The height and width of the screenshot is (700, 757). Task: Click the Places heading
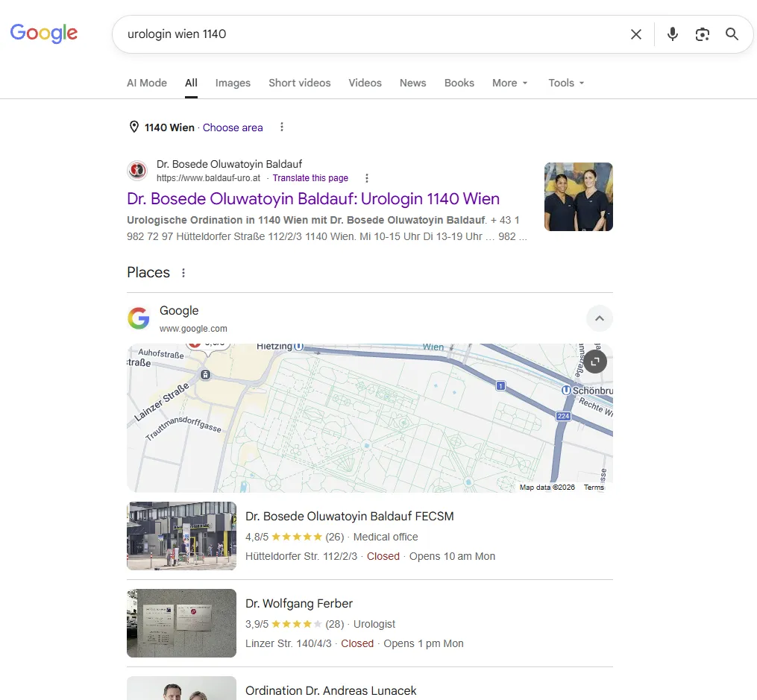[148, 273]
